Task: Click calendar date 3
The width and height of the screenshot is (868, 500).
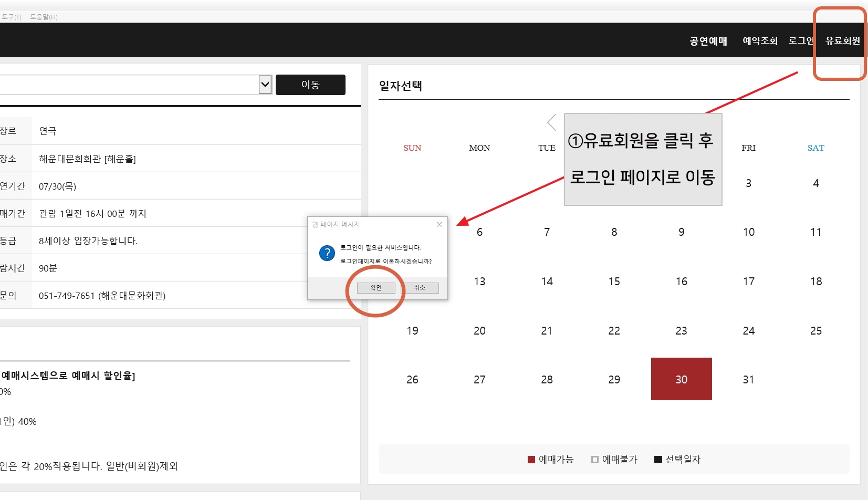Action: click(748, 183)
